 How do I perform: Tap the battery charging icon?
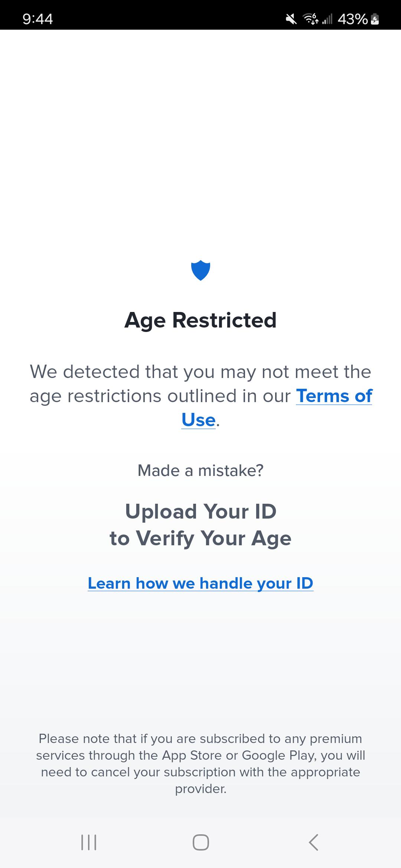point(374,19)
